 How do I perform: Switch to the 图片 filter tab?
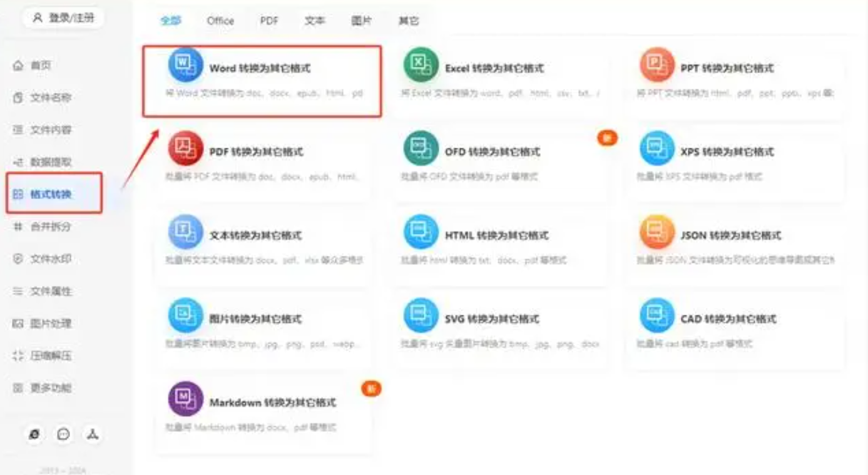coord(362,21)
